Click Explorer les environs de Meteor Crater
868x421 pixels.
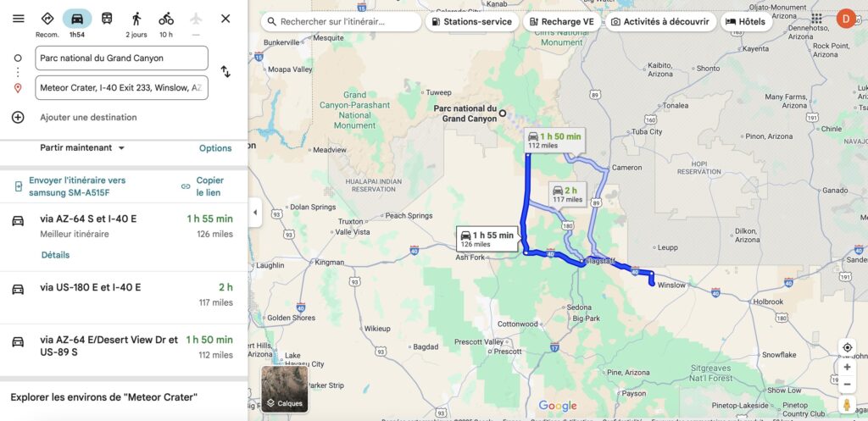coord(104,397)
